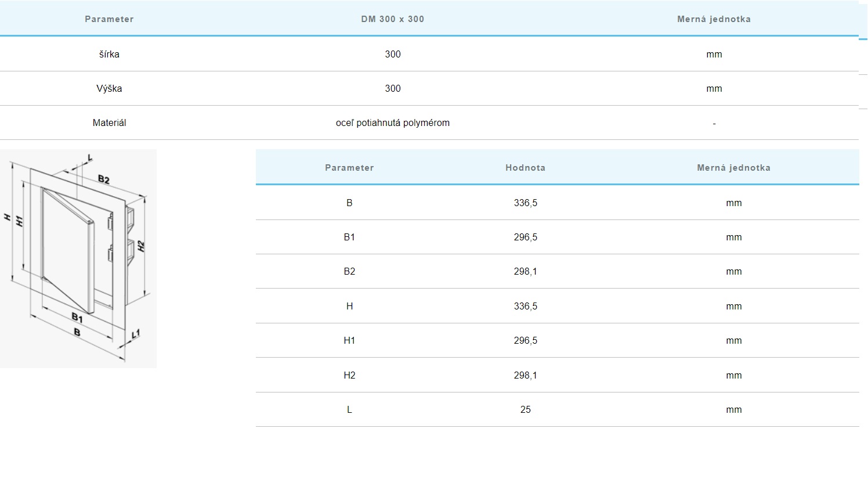Click the 336,5 value in the B row
The width and height of the screenshot is (868, 497).
point(525,203)
